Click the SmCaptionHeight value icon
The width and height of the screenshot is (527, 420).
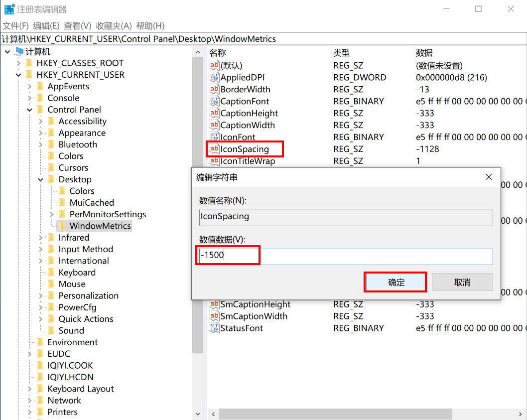(214, 304)
